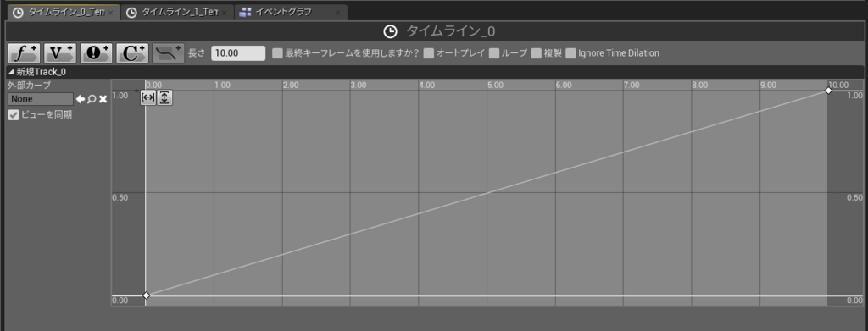Click the 新規Track_0 track name
This screenshot has width=868, height=331.
pos(41,72)
